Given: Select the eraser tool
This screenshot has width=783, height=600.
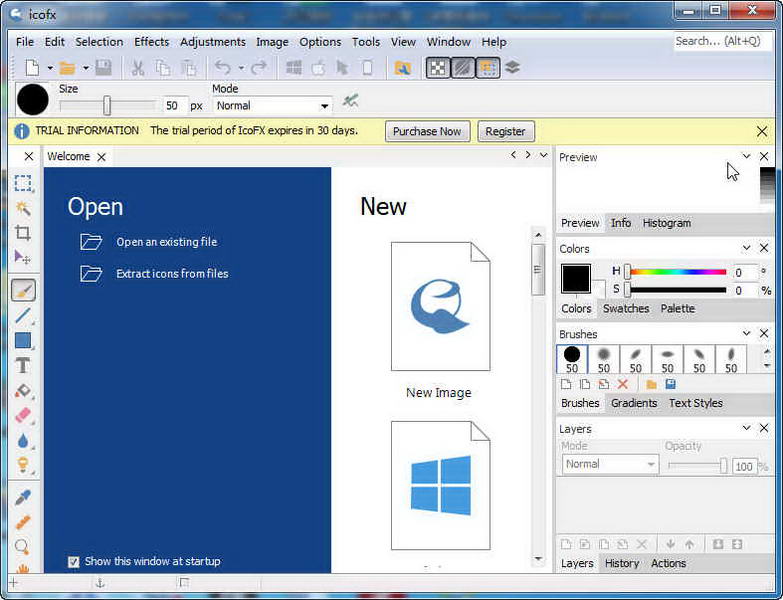Looking at the screenshot, I should coord(23,415).
